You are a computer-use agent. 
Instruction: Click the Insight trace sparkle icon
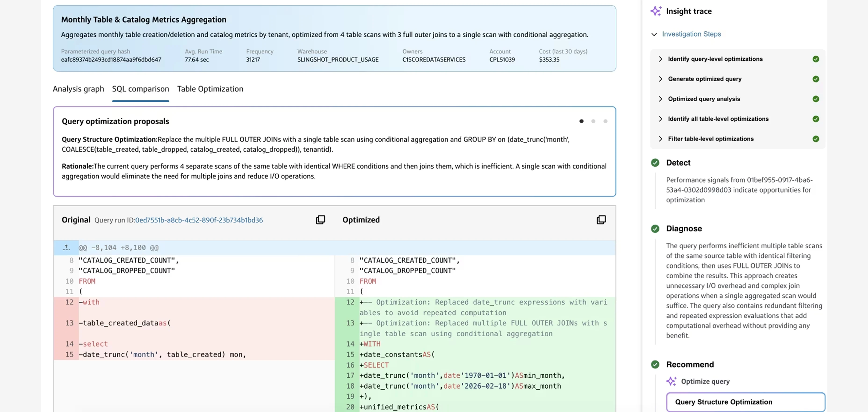click(656, 11)
